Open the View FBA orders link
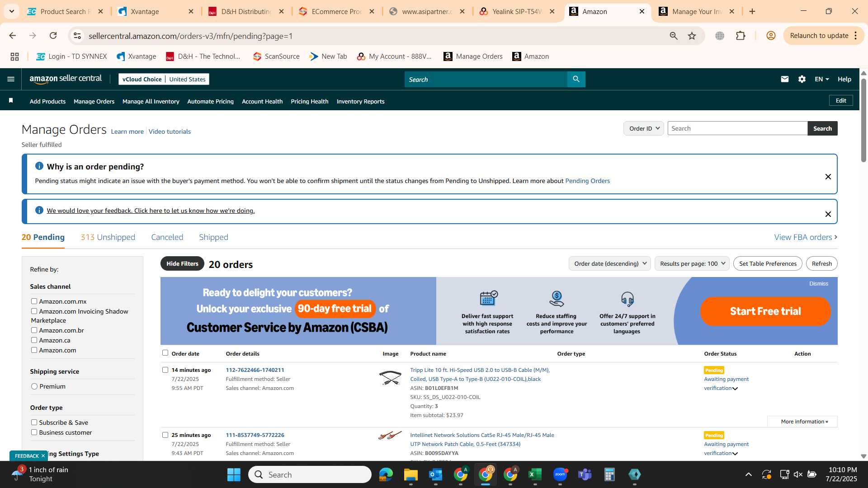Image resolution: width=868 pixels, height=488 pixels. click(805, 237)
